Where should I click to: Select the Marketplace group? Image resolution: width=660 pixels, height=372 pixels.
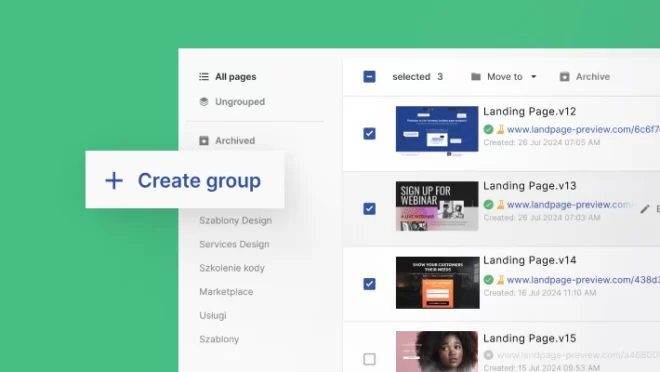226,292
